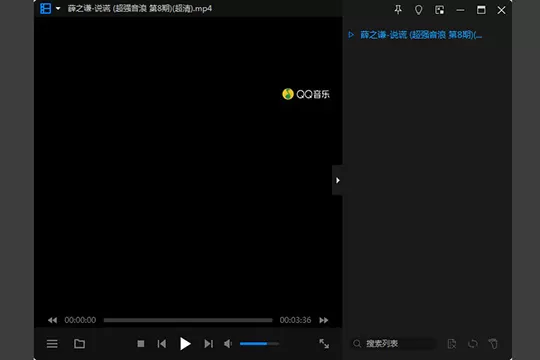Play the video
This screenshot has height=360, width=540.
pyautogui.click(x=185, y=343)
